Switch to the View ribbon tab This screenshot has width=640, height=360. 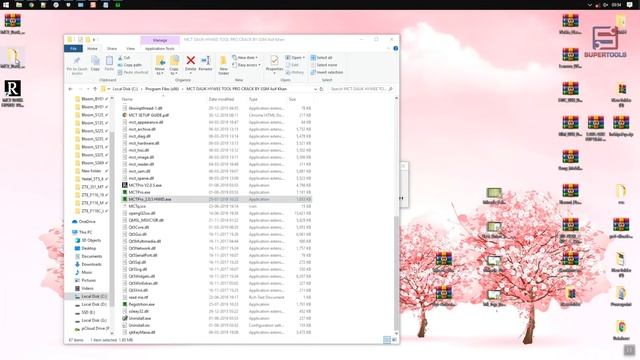[130, 48]
